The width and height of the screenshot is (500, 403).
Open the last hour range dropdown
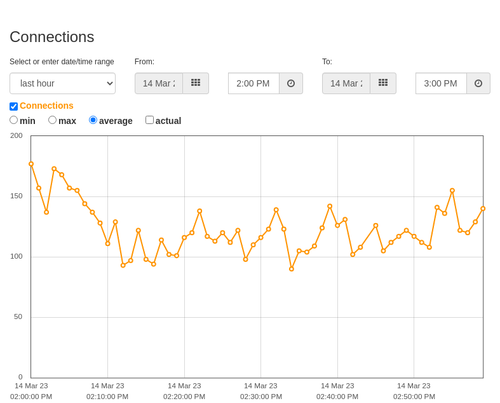click(x=63, y=83)
